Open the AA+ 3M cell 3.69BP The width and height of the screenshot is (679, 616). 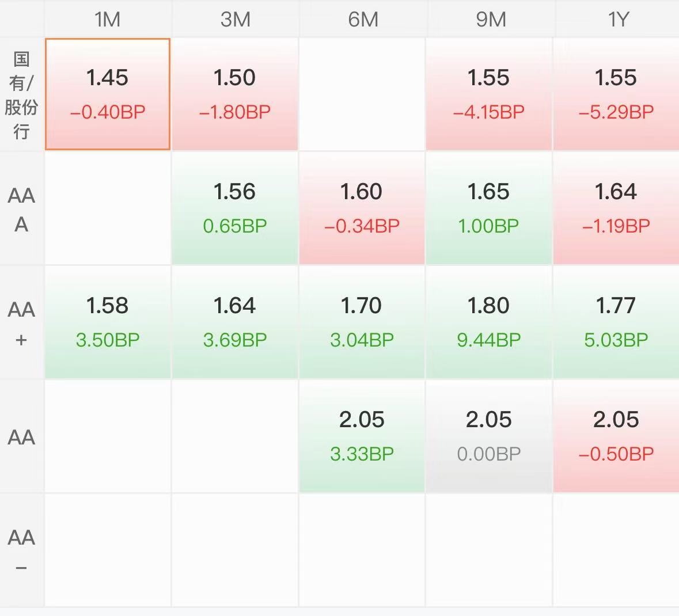click(x=235, y=322)
